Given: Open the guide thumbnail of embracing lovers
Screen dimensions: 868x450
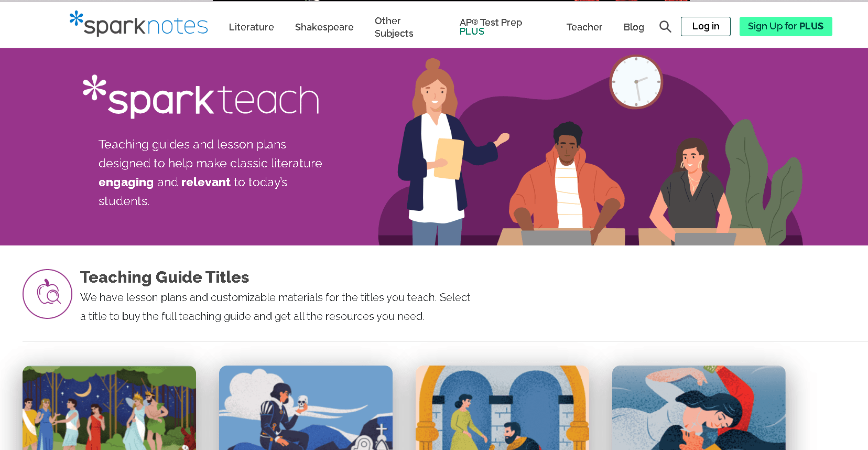Looking at the screenshot, I should tap(699, 408).
